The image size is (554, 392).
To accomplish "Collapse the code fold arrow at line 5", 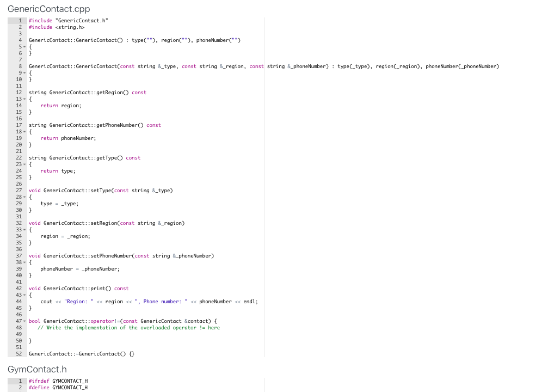I will 24,47.
